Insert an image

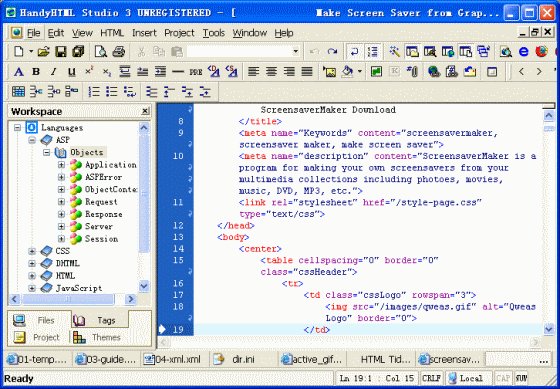[x=329, y=72]
